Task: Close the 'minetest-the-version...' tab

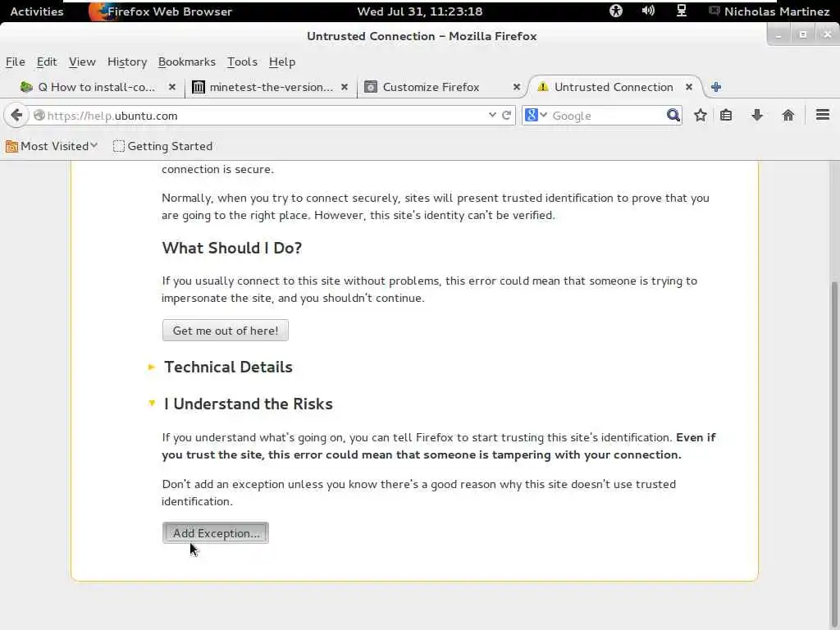Action: click(345, 87)
